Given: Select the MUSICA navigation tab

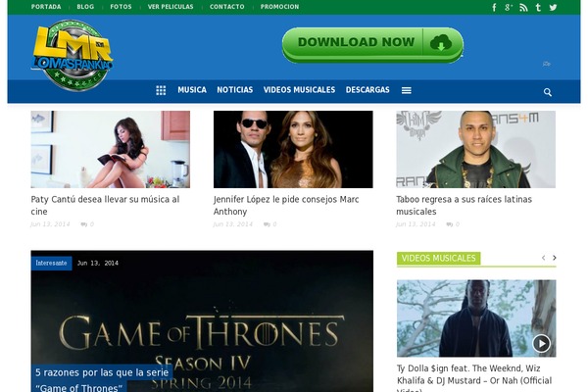Looking at the screenshot, I should [192, 90].
